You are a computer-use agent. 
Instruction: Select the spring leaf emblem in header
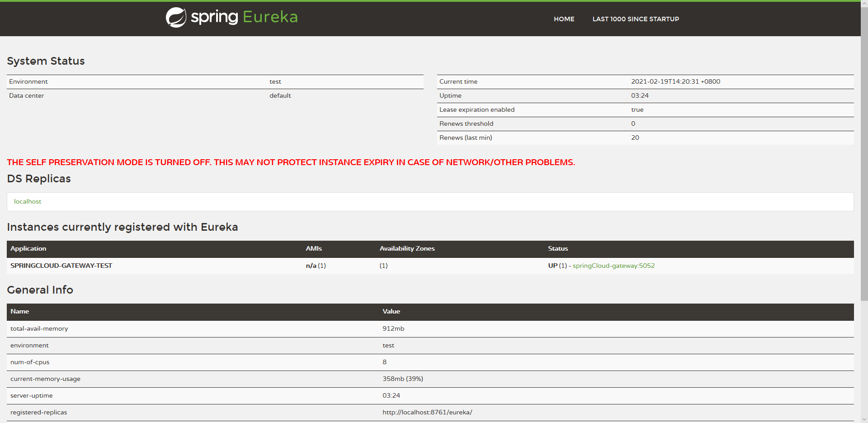[x=177, y=17]
